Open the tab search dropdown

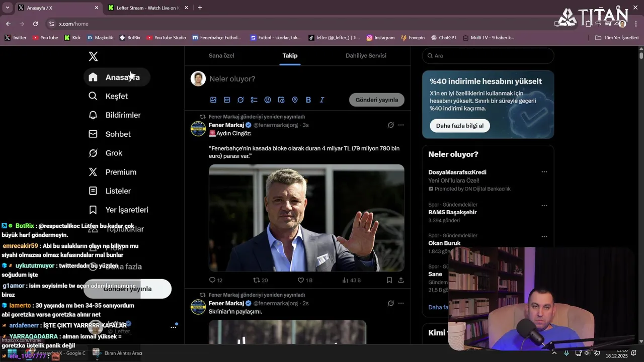7,8
